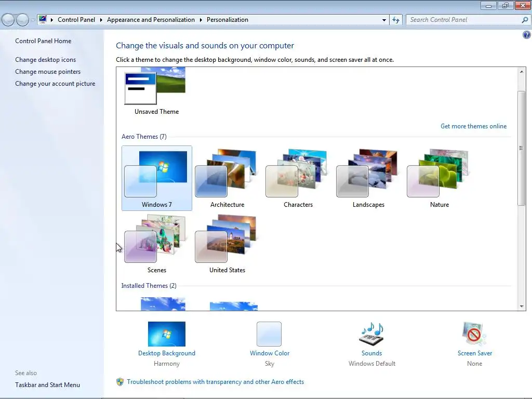Click the Screen Saver text link
The image size is (532, 399).
[475, 353]
